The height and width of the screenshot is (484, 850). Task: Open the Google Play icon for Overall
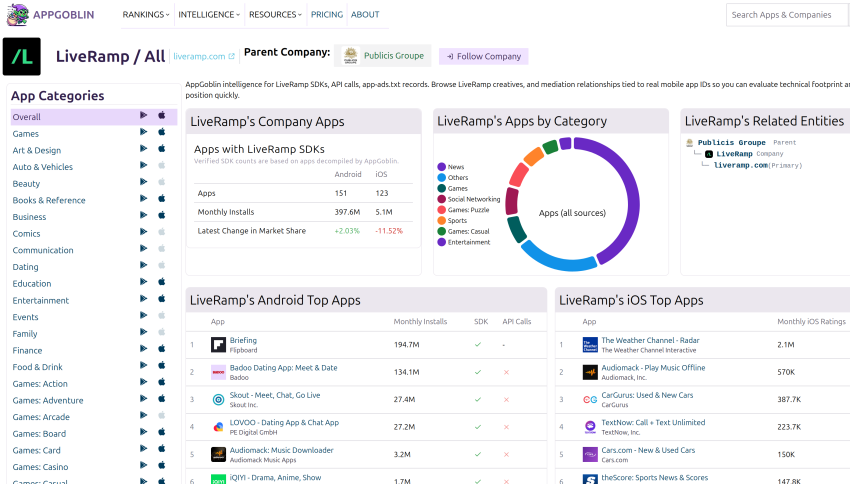(x=144, y=115)
